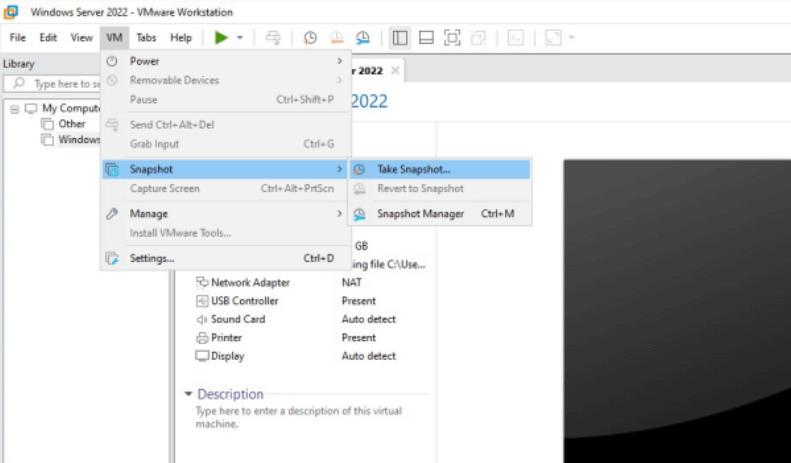Choose Take Snapshot... from the submenu

[439, 169]
